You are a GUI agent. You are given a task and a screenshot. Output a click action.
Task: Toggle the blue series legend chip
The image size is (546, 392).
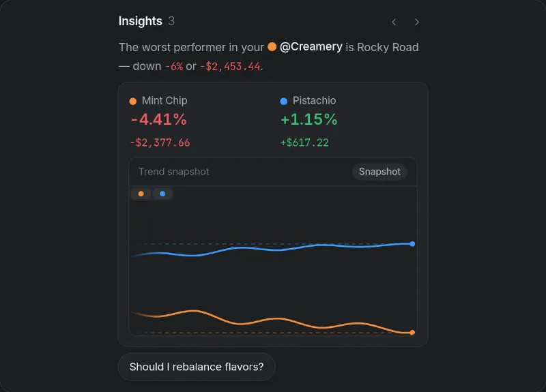coord(162,194)
